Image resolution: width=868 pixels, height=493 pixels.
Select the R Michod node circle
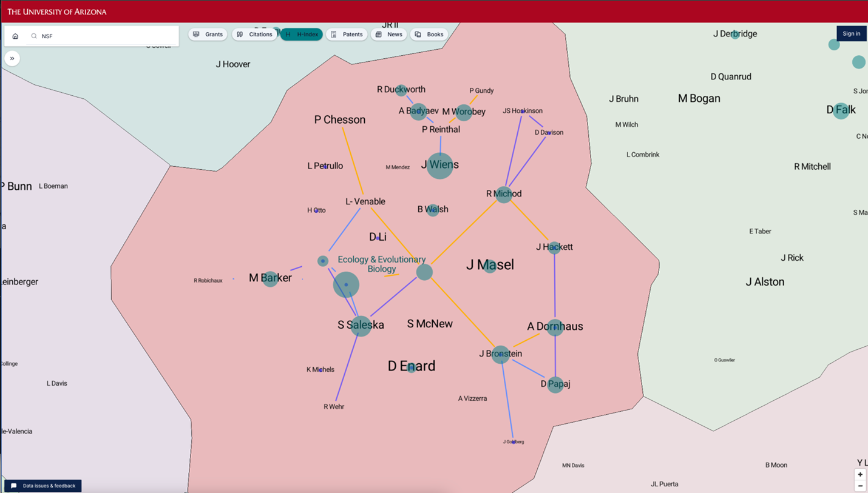[504, 194]
